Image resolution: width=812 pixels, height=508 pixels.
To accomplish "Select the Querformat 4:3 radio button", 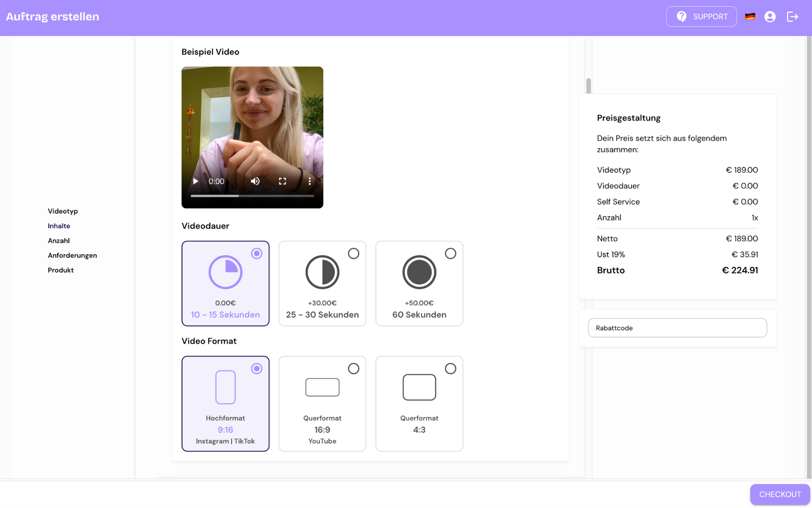I will tap(451, 369).
